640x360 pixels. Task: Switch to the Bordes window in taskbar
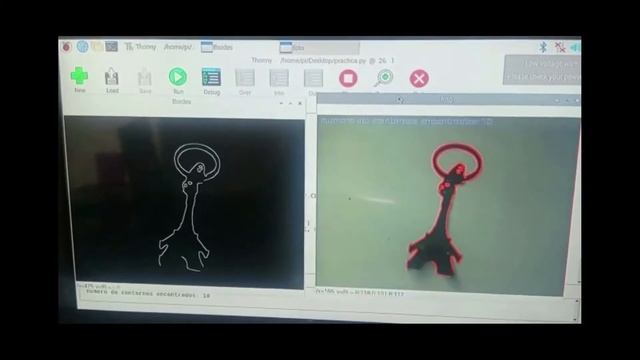pos(217,47)
